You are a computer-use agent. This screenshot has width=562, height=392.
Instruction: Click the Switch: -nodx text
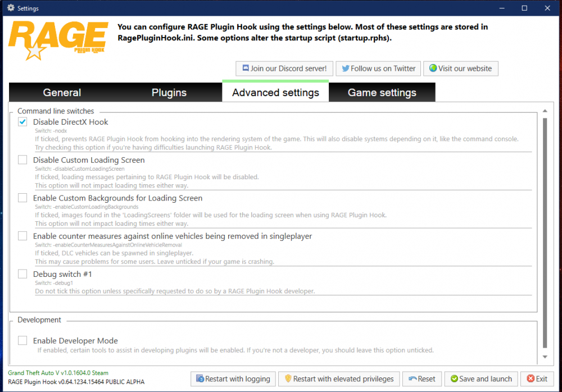coord(51,131)
